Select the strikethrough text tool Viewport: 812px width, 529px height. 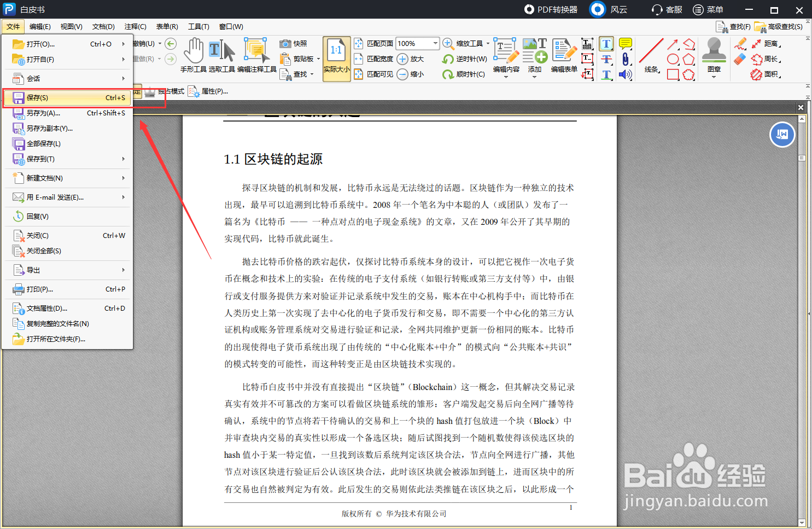(x=606, y=59)
